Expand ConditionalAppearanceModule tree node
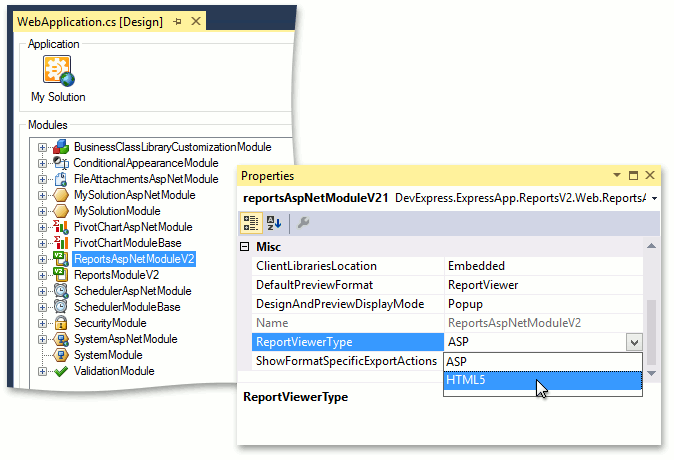 pos(42,163)
